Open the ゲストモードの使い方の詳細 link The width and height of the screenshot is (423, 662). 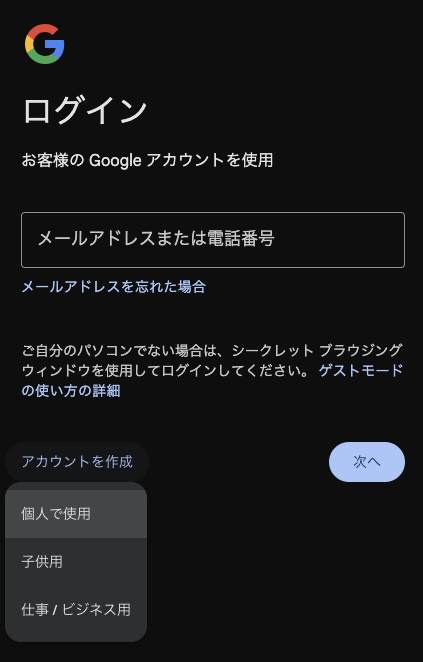click(361, 371)
